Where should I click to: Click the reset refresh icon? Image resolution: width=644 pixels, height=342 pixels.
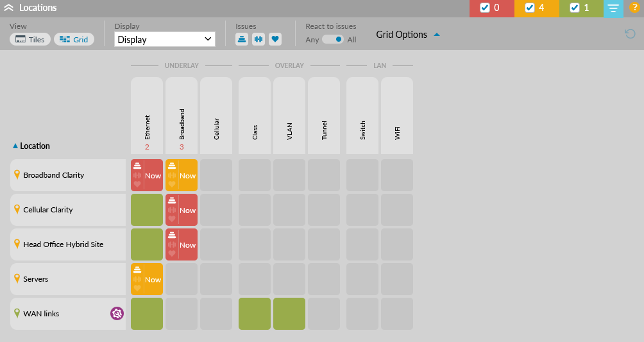point(630,34)
